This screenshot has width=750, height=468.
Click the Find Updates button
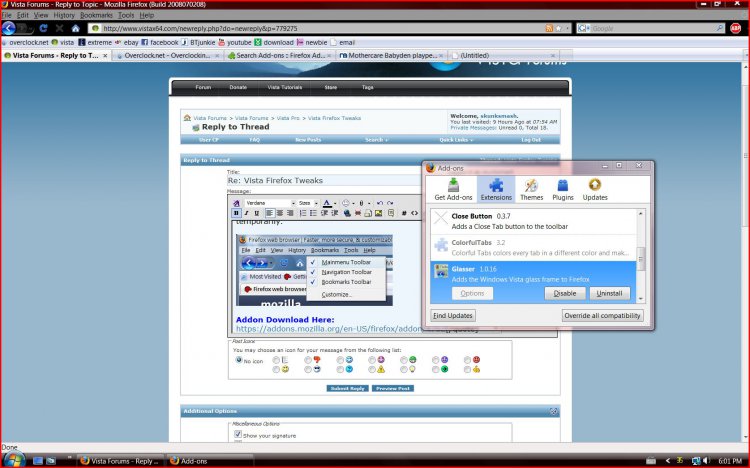coord(453,315)
